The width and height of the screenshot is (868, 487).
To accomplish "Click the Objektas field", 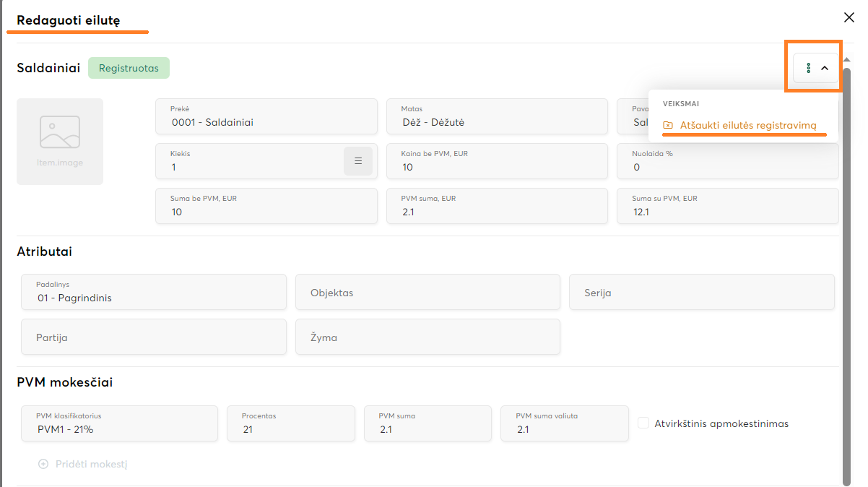I will 427,293.
